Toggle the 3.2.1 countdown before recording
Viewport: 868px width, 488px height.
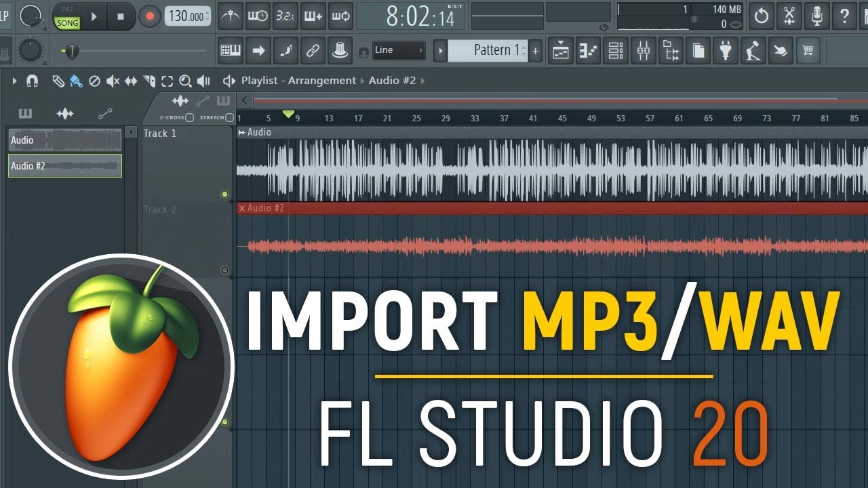tap(285, 16)
